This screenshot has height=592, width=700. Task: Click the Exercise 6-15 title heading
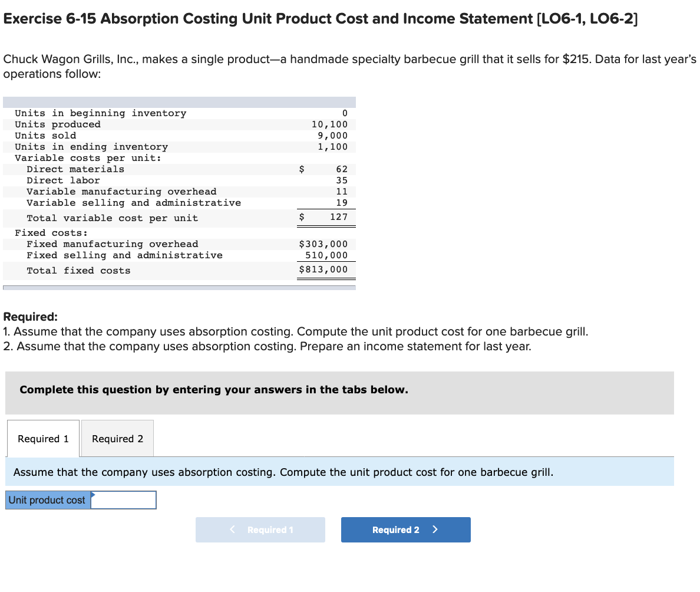coord(321,18)
